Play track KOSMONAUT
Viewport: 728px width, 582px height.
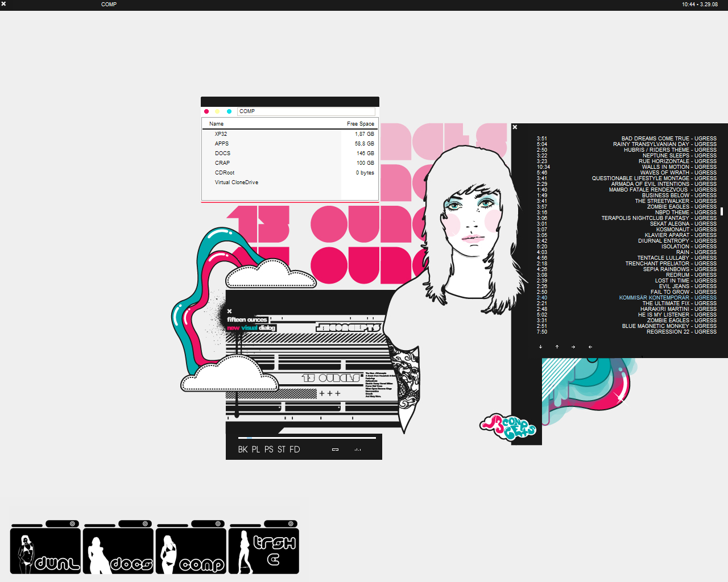[x=686, y=230]
